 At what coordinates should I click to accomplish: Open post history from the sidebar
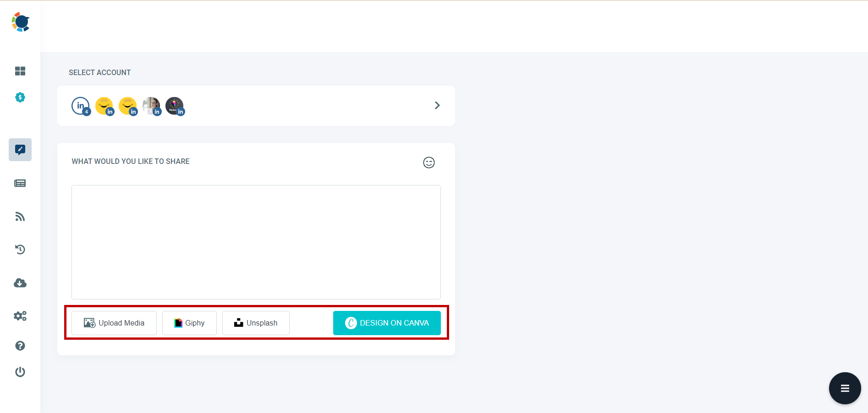(x=20, y=249)
